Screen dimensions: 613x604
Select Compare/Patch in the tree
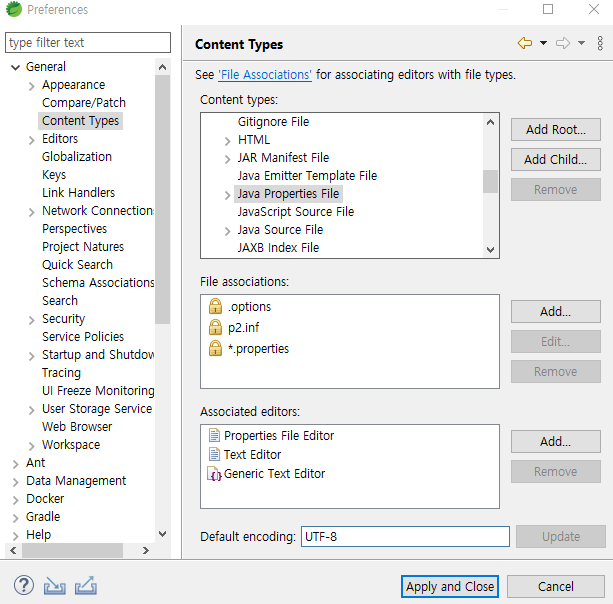[x=84, y=103]
